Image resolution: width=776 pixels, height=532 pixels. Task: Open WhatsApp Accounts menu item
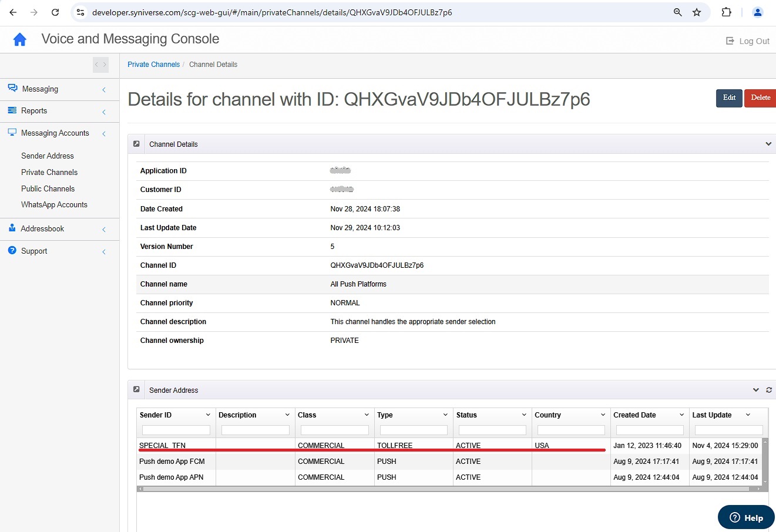(54, 204)
